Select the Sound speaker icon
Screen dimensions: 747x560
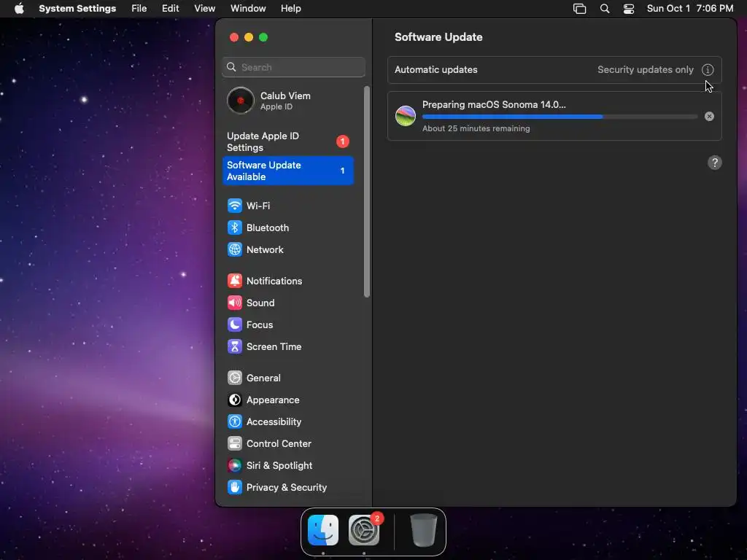234,303
